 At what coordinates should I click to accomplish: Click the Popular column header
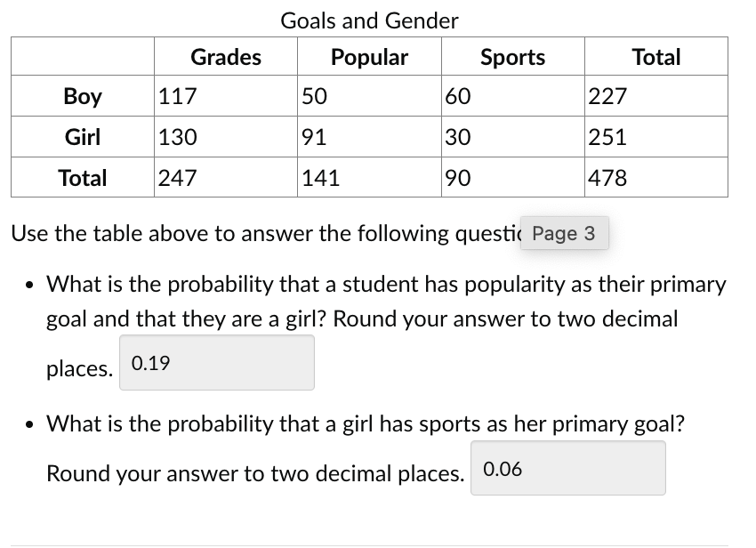(368, 56)
